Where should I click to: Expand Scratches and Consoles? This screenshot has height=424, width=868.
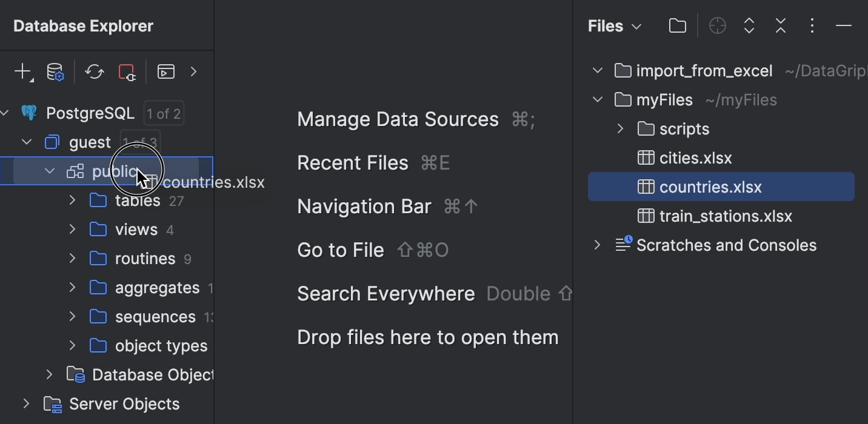pos(597,245)
